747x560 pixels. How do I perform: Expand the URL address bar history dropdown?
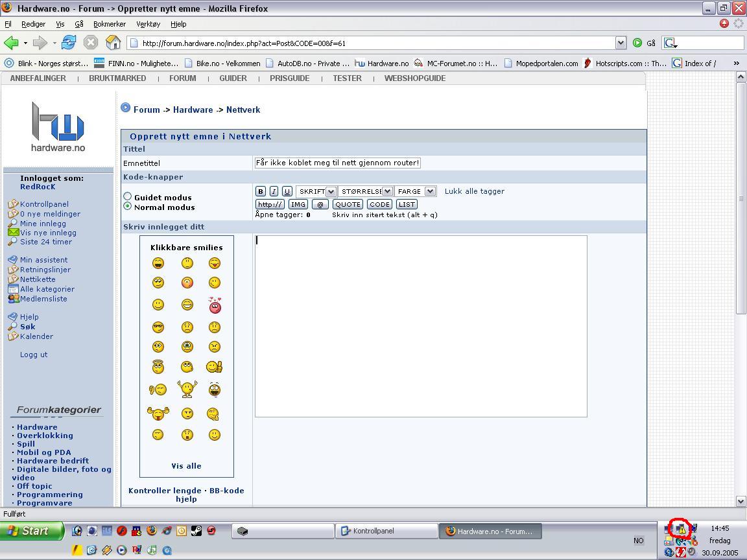coord(621,43)
